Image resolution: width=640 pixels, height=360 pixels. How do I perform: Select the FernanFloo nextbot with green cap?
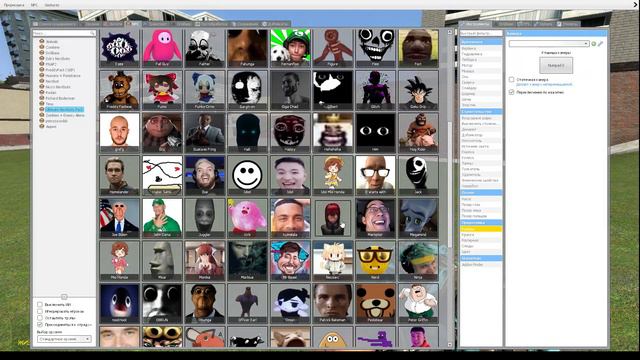tap(290, 48)
